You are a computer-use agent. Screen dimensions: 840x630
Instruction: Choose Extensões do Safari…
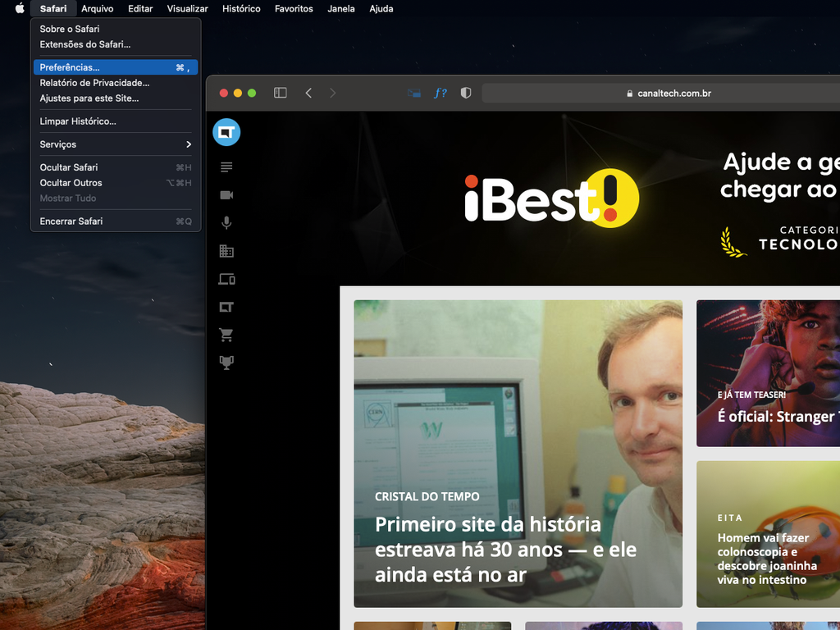[116, 44]
